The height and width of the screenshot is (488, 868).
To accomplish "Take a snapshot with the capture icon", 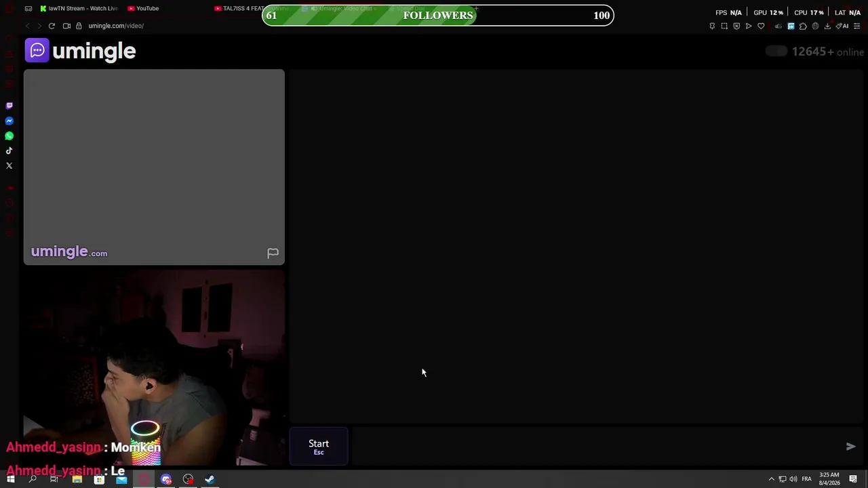I will [x=724, y=26].
